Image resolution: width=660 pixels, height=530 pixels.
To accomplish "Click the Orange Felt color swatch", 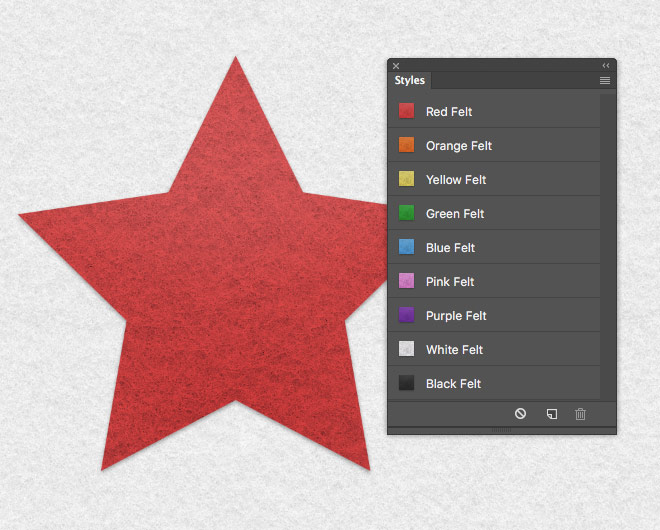I will (x=406, y=145).
